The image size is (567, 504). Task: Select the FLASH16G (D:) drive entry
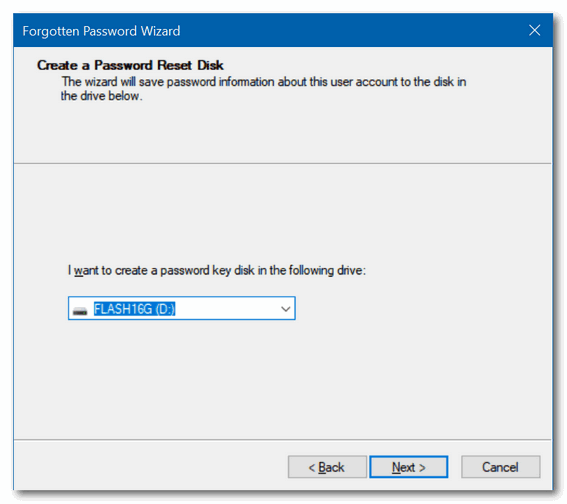point(135,309)
